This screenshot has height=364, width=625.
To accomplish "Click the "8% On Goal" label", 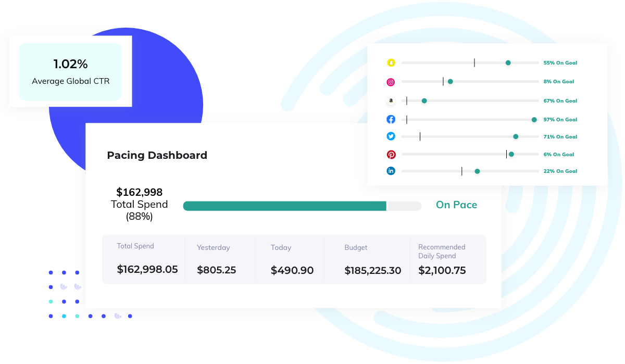I will click(559, 82).
